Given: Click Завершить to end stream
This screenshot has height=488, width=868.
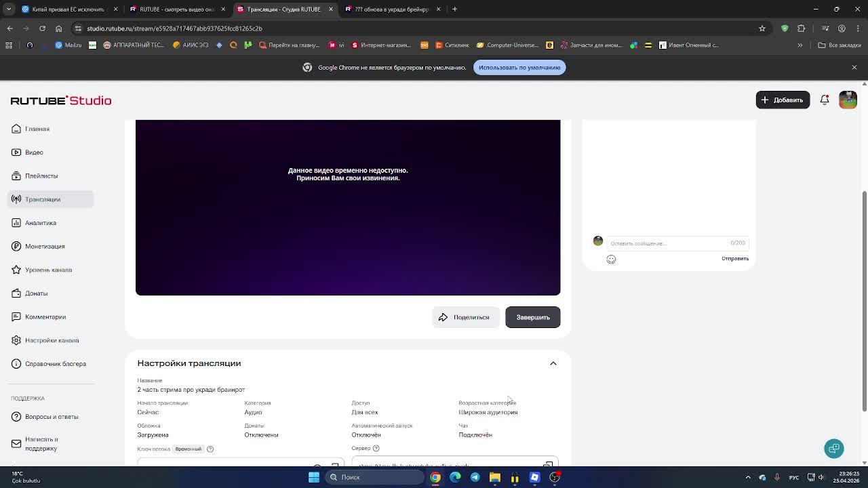Looking at the screenshot, I should click(x=533, y=317).
